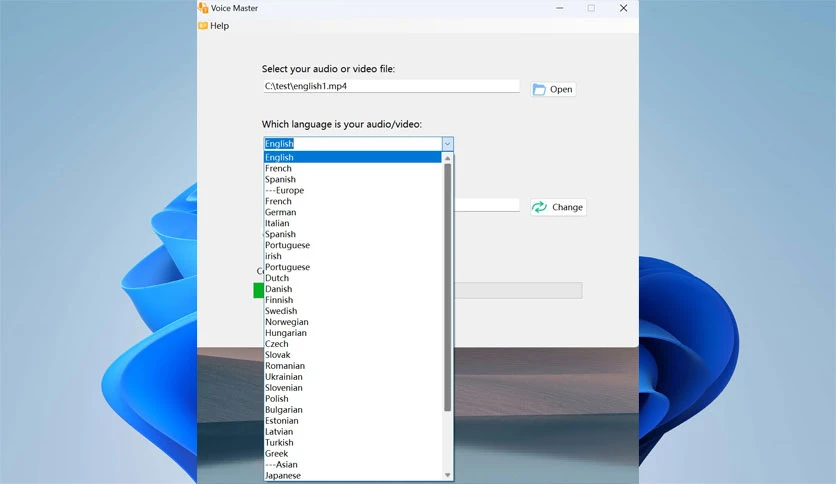Click the file path input field

point(391,86)
